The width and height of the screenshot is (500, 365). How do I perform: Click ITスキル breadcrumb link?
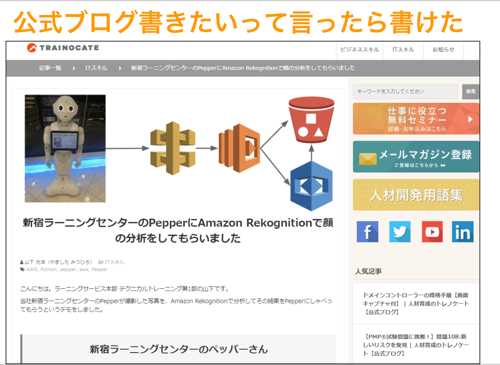(x=96, y=68)
